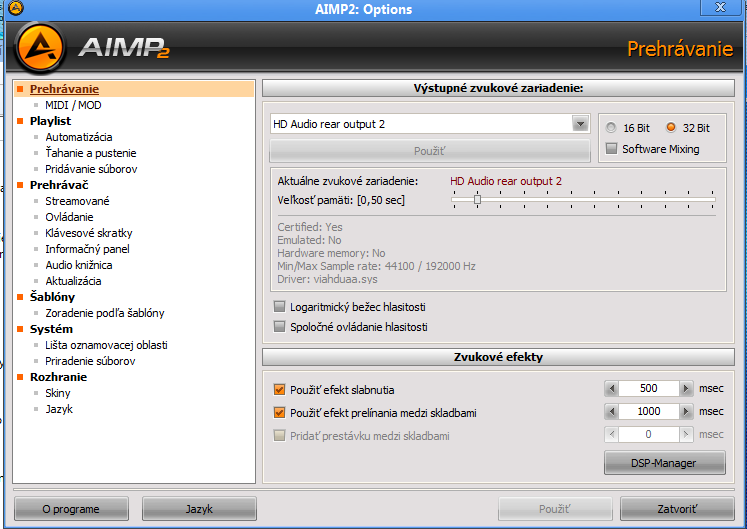Click the 'Driver: viahduaa.sys' text
Image resolution: width=747 pixels, height=529 pixels.
point(327,279)
